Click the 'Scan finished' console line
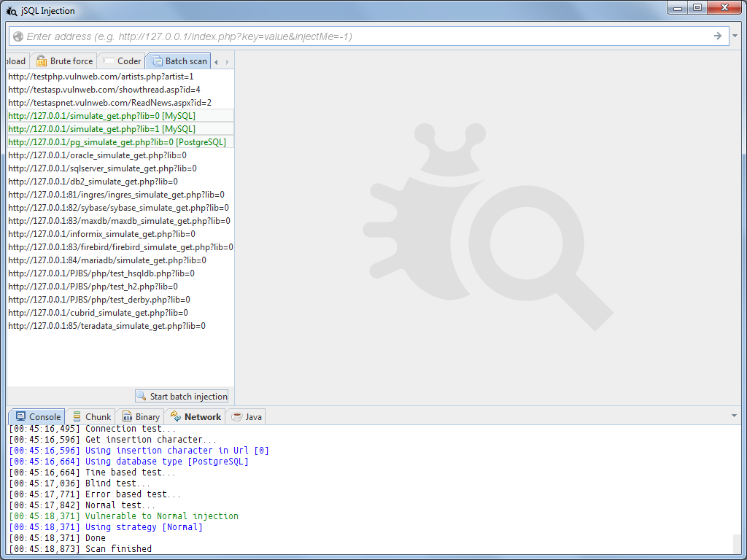Viewport: 747px width, 560px height. pyautogui.click(x=80, y=548)
